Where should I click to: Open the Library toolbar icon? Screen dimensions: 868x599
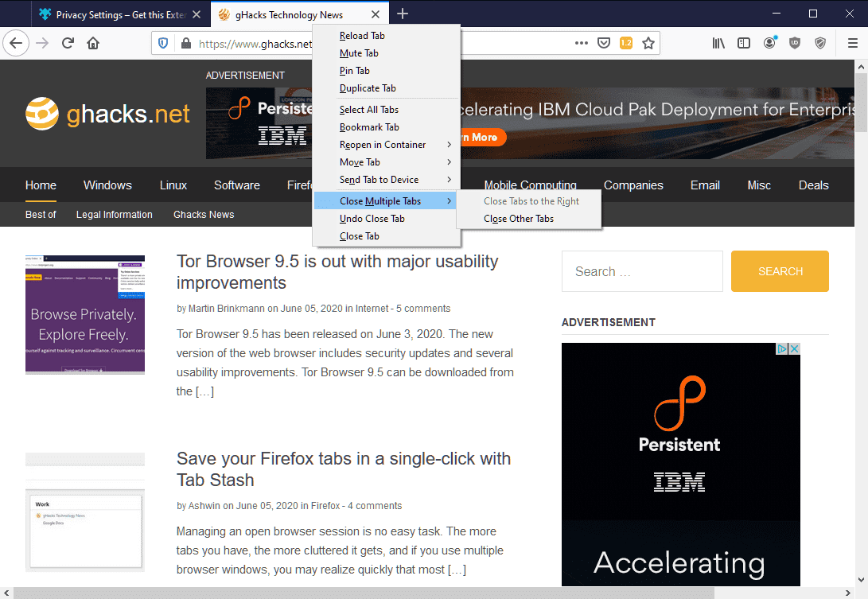(718, 43)
